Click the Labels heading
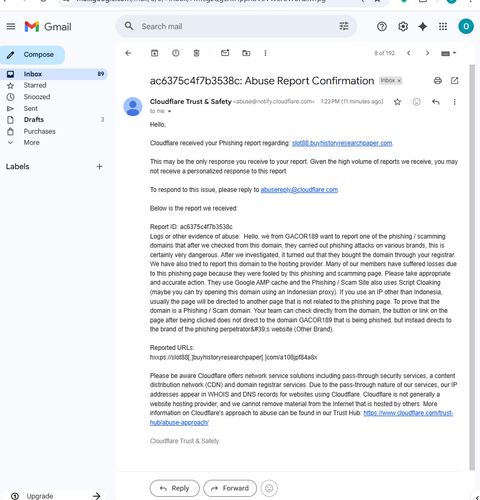This screenshot has width=480, height=500. 17,166
